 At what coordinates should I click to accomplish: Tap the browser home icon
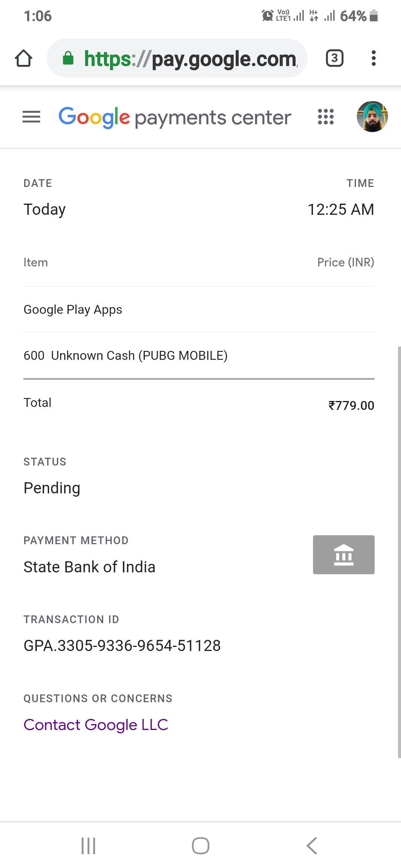(x=24, y=58)
